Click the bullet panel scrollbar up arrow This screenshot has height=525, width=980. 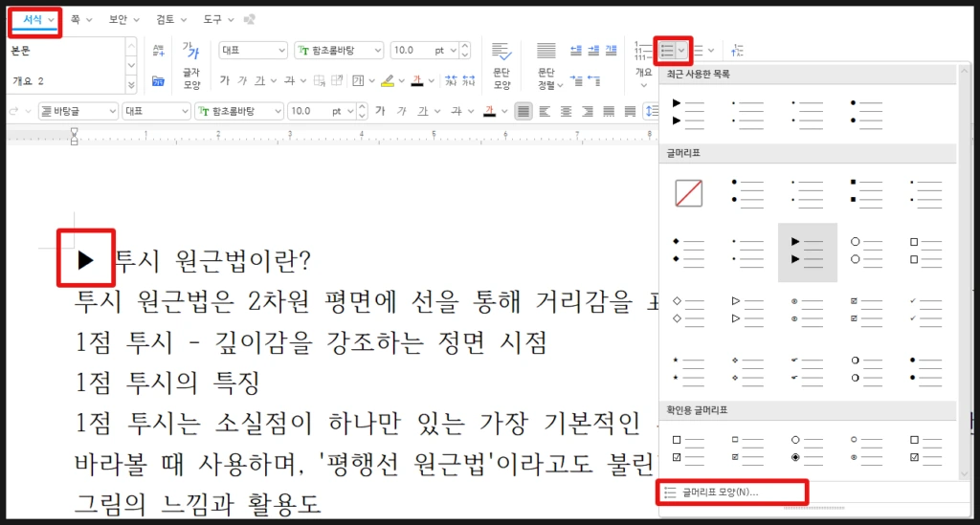point(963,70)
